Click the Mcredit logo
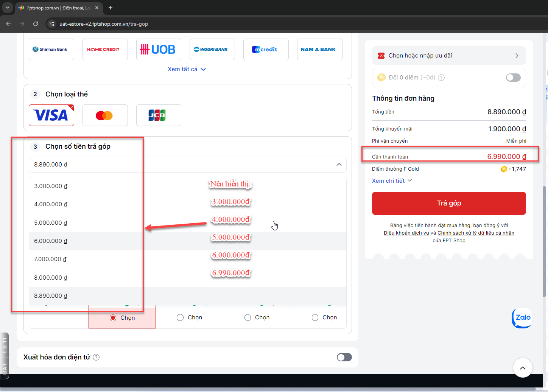 tap(266, 49)
